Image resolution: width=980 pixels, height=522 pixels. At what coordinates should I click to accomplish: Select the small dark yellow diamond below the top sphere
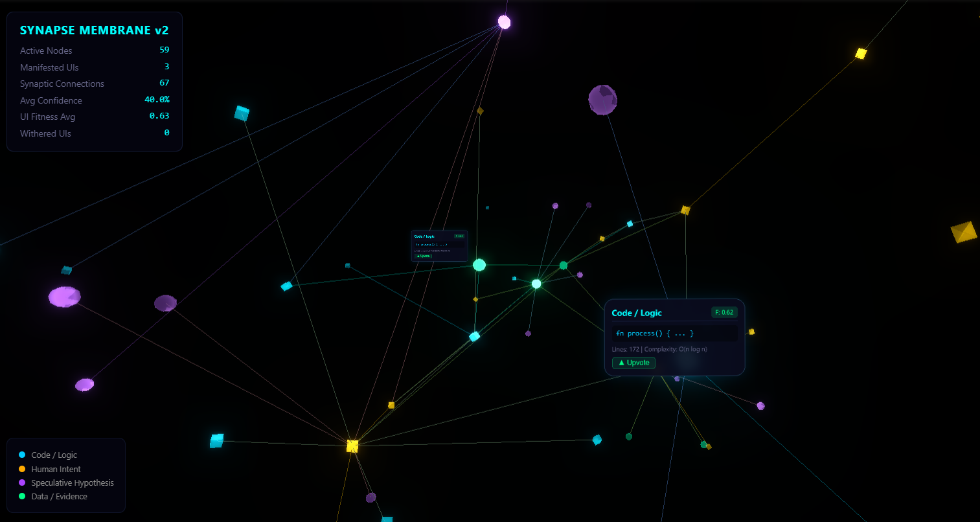pyautogui.click(x=480, y=111)
